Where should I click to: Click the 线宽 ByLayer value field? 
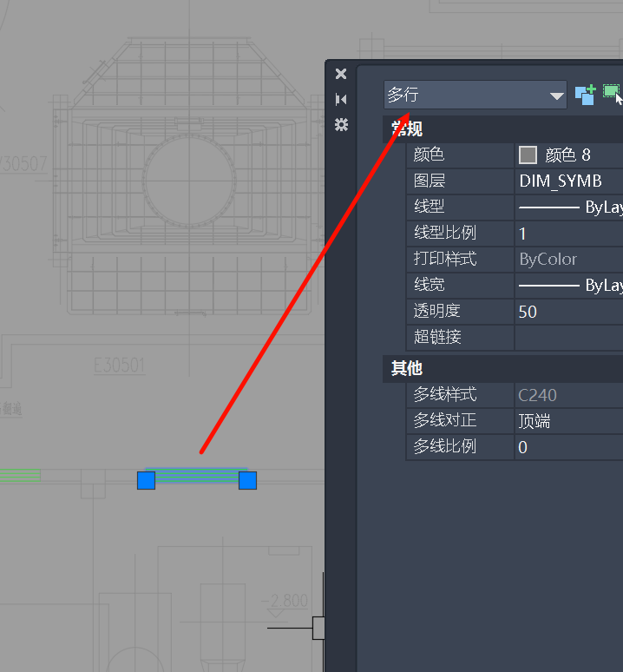[x=568, y=286]
